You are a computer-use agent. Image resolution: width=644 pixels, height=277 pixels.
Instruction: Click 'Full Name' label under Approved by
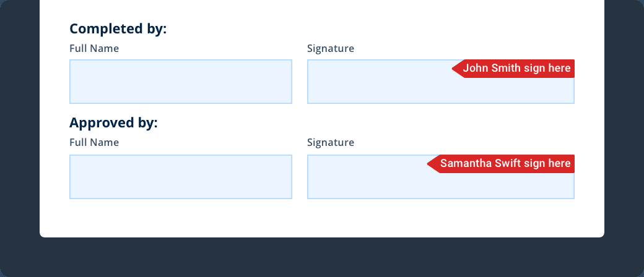94,143
